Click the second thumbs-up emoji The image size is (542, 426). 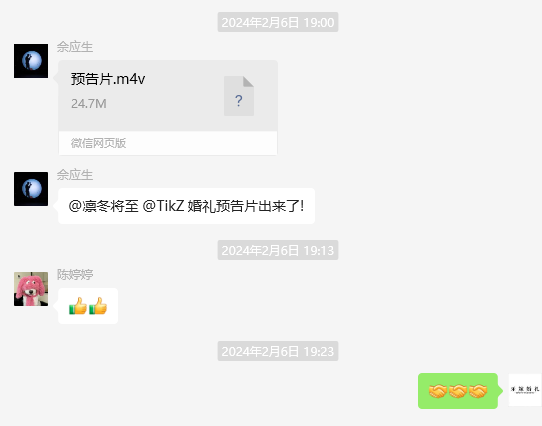click(x=98, y=306)
